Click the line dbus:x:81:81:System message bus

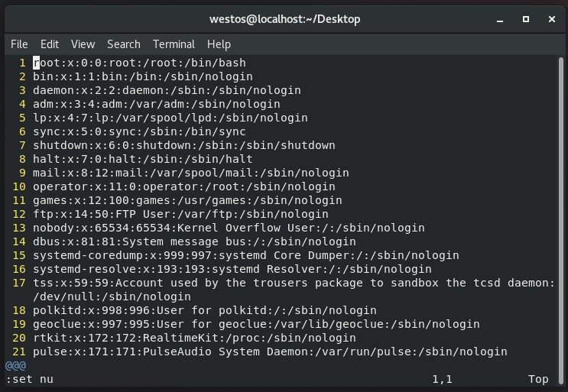(x=194, y=241)
